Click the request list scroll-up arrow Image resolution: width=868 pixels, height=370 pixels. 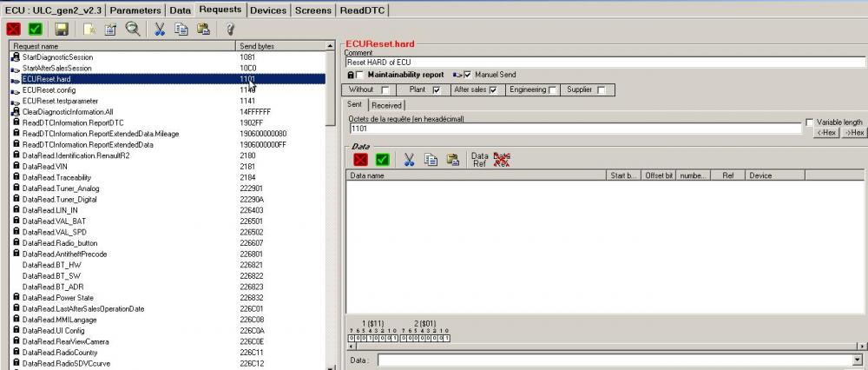click(331, 46)
